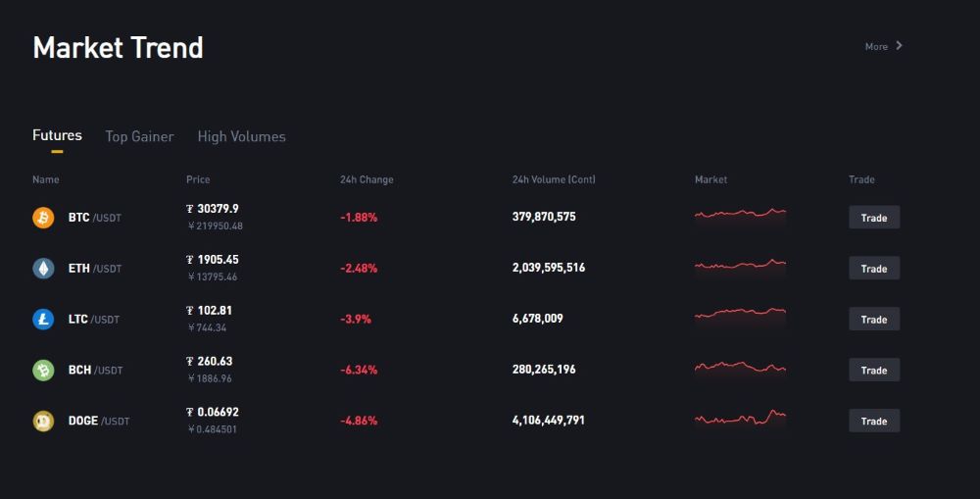The height and width of the screenshot is (499, 980).
Task: Click the Ethereum coin icon
Action: 43,269
